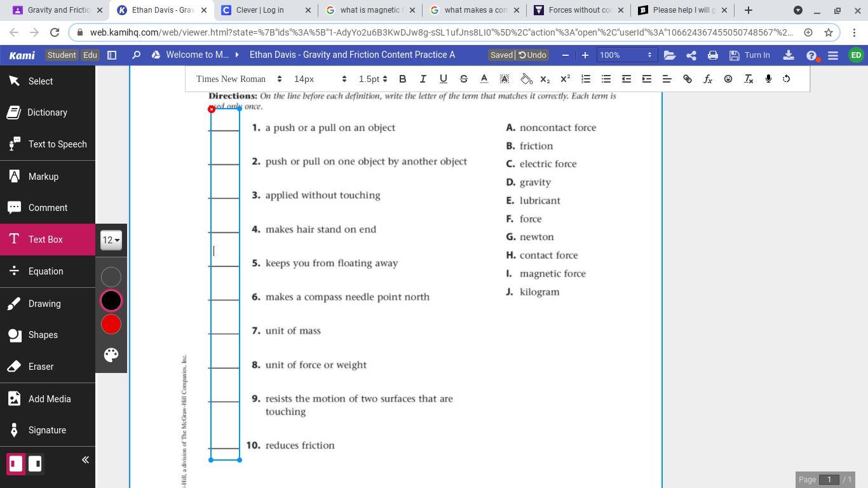This screenshot has height=488, width=868.
Task: Delete the text box using red X
Action: [x=212, y=109]
